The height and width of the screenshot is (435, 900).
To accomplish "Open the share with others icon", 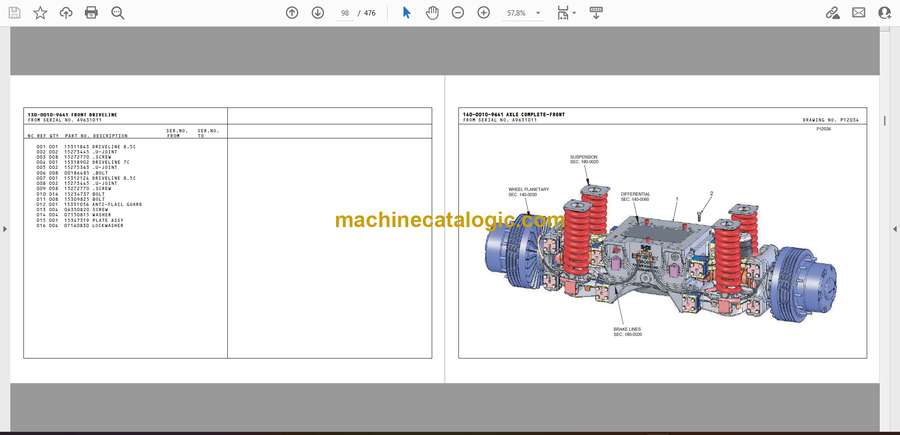I will pyautogui.click(x=884, y=13).
